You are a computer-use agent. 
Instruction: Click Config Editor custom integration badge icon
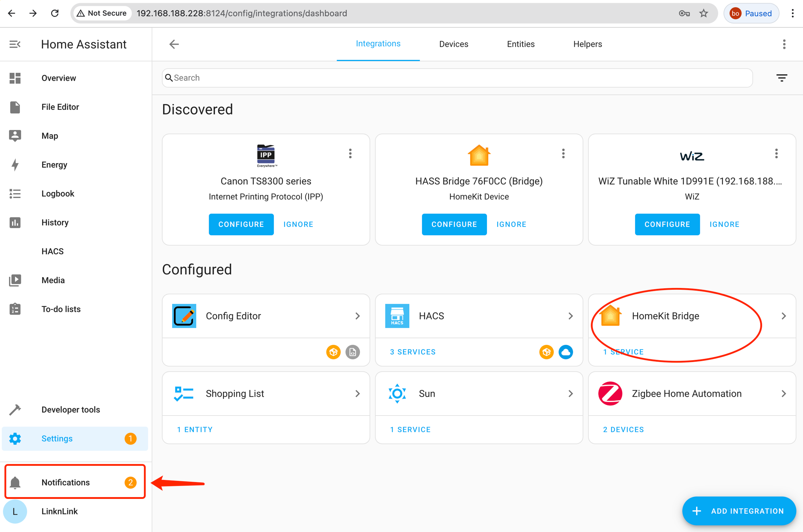[333, 352]
